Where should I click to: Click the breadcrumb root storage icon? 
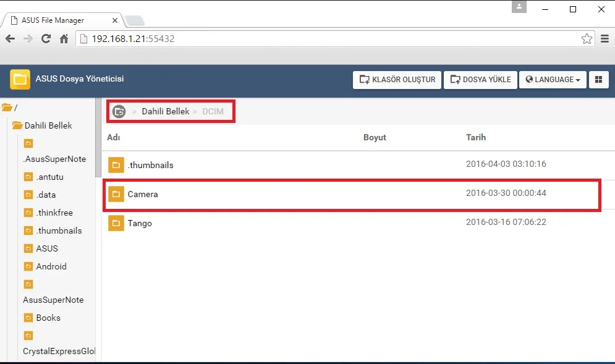(x=119, y=112)
